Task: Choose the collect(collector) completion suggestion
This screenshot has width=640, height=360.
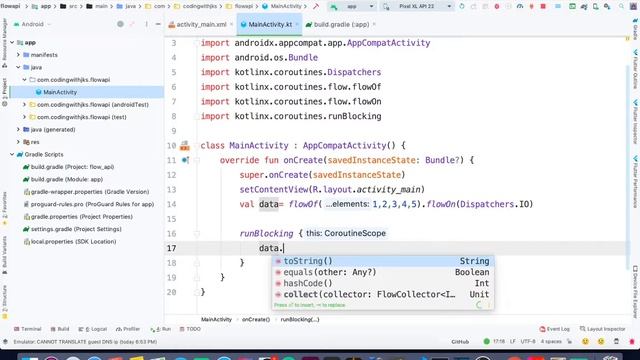Action: [x=382, y=294]
